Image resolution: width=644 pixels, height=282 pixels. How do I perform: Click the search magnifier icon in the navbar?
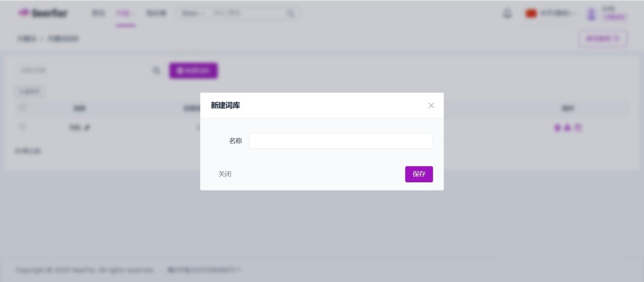[291, 13]
